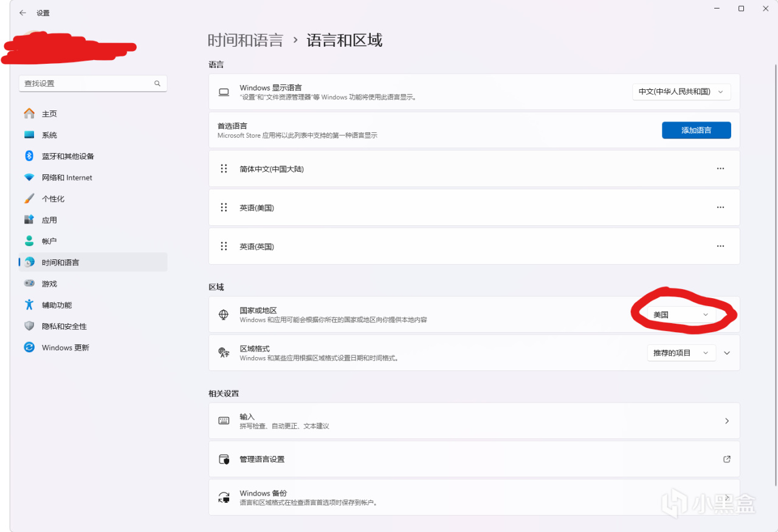This screenshot has width=778, height=532.
Task: Click the 隐私和安全性 shield icon
Action: pos(29,326)
